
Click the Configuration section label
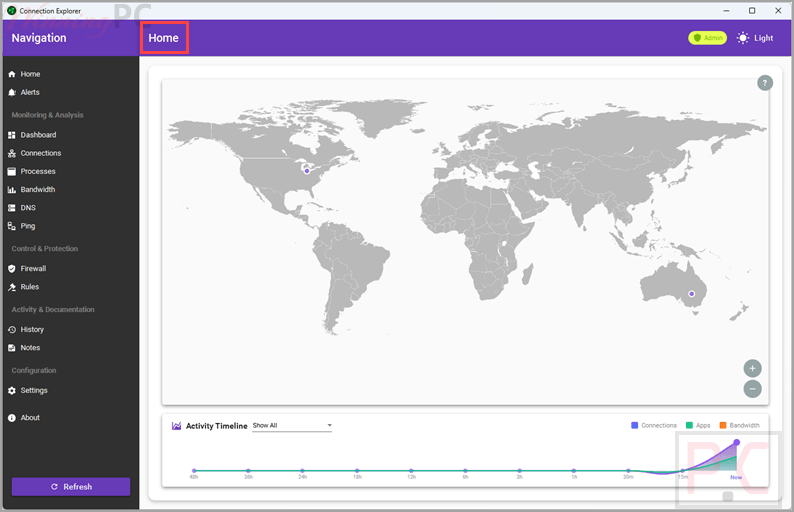pyautogui.click(x=34, y=370)
